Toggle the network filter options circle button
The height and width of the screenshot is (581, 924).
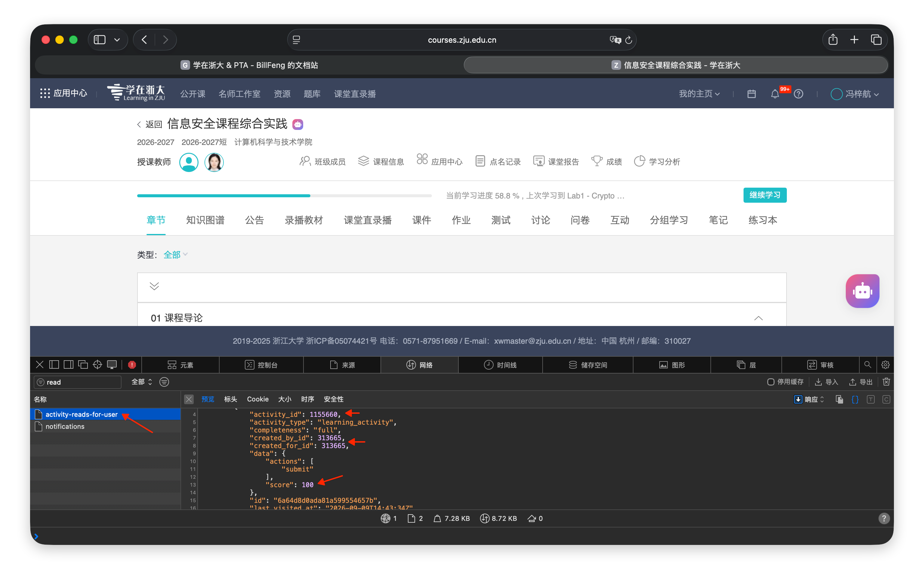[164, 382]
